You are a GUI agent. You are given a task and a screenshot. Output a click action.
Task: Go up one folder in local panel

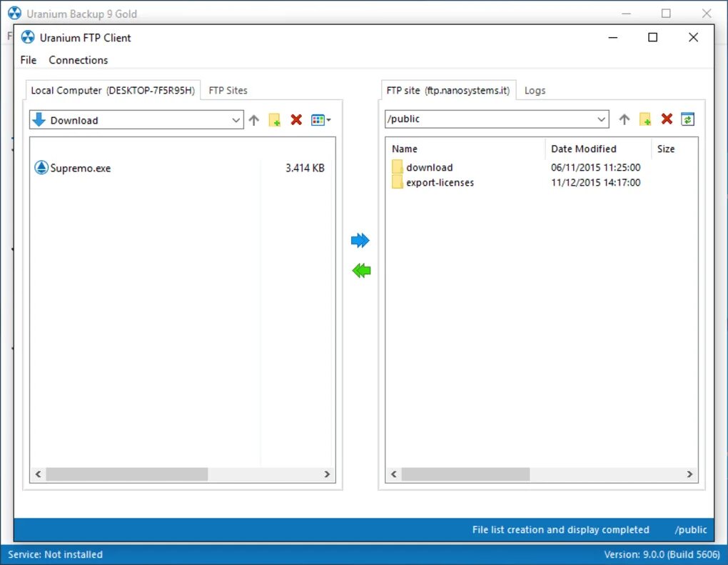point(253,120)
